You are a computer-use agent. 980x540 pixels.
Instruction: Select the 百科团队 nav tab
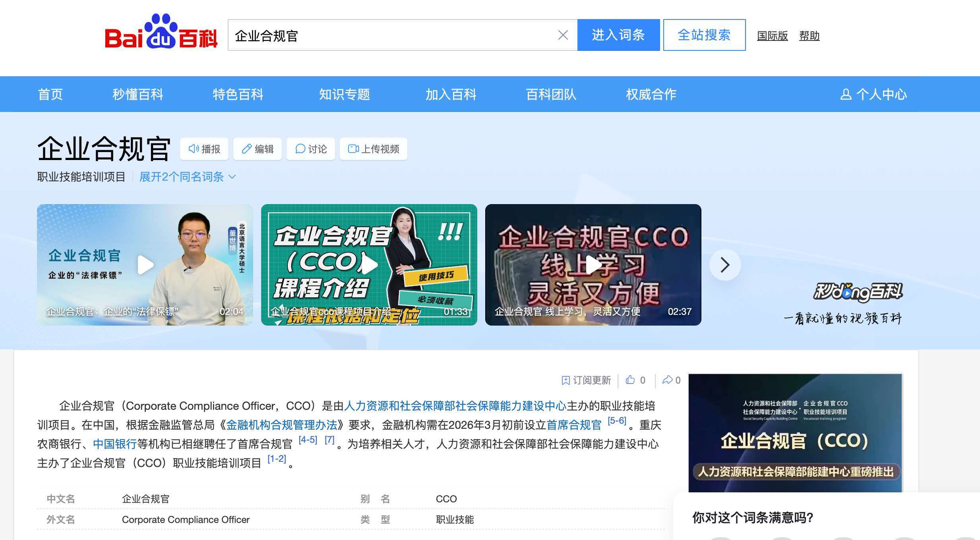pos(551,94)
